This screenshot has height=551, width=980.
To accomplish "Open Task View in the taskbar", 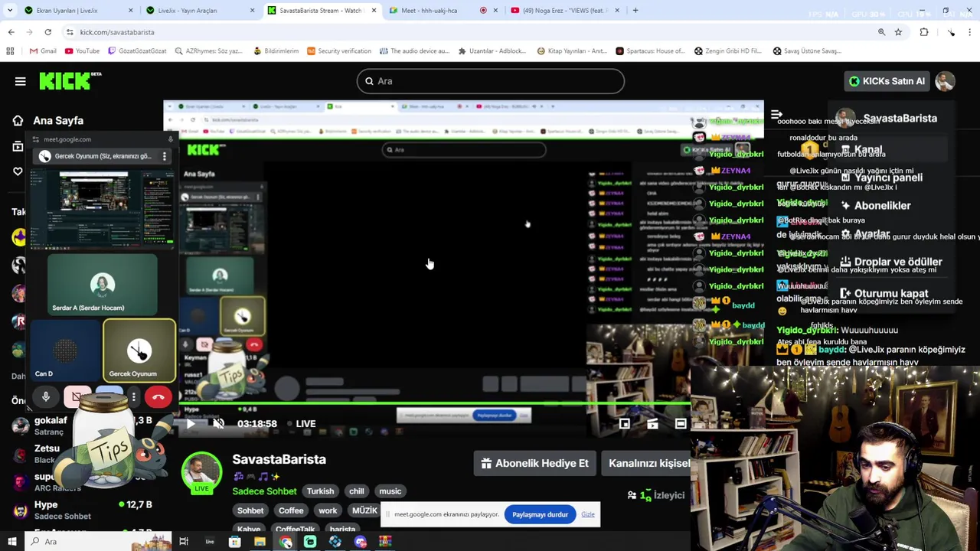I will 184,542.
